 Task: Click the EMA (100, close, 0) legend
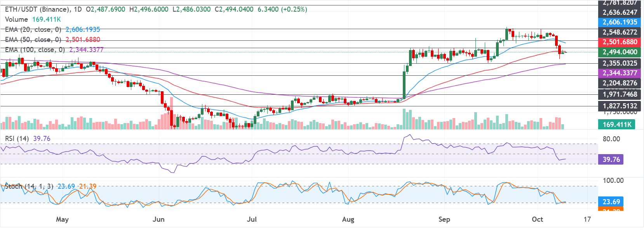[x=35, y=50]
